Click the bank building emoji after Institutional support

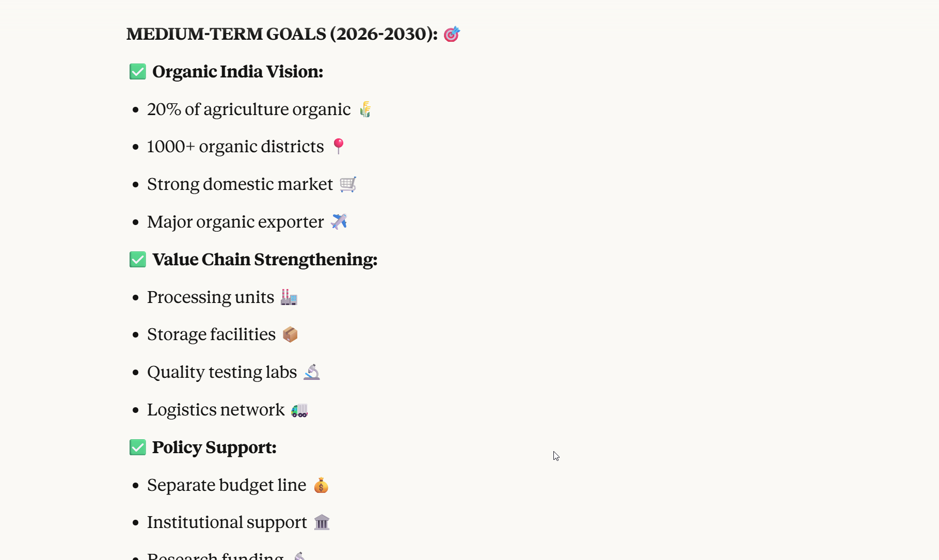click(322, 522)
